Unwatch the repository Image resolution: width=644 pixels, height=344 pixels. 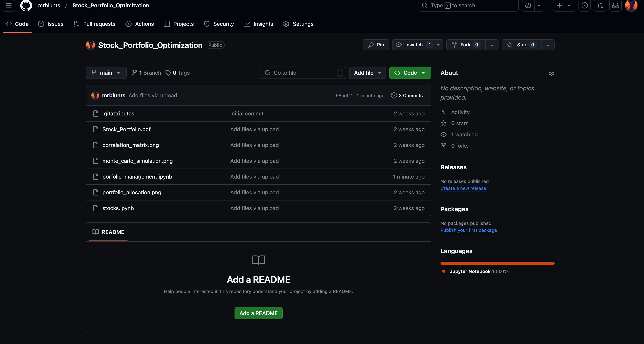(413, 45)
